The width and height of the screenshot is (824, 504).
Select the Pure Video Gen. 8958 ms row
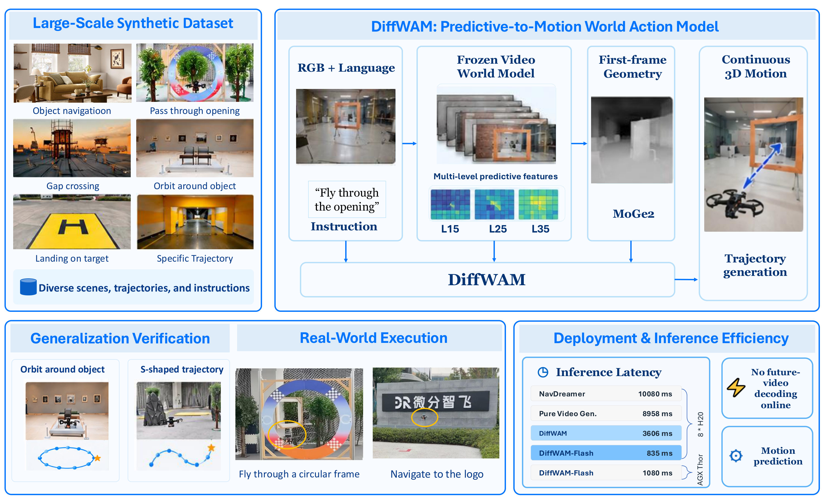click(606, 413)
